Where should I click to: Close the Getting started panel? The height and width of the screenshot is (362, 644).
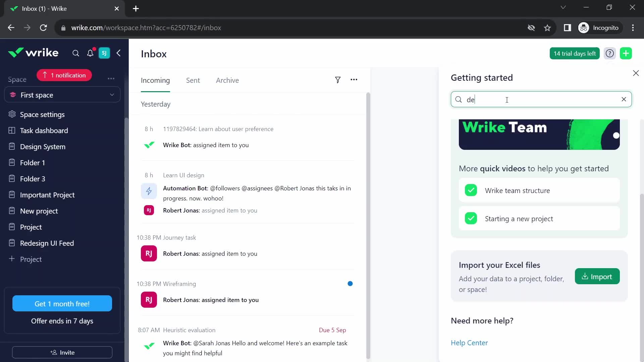pyautogui.click(x=636, y=73)
